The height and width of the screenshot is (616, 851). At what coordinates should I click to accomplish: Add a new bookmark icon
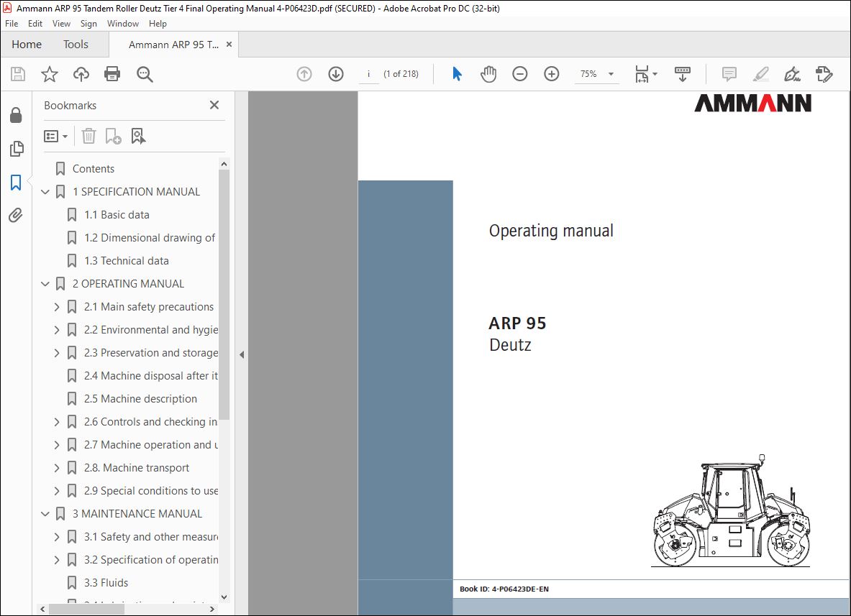[113, 136]
